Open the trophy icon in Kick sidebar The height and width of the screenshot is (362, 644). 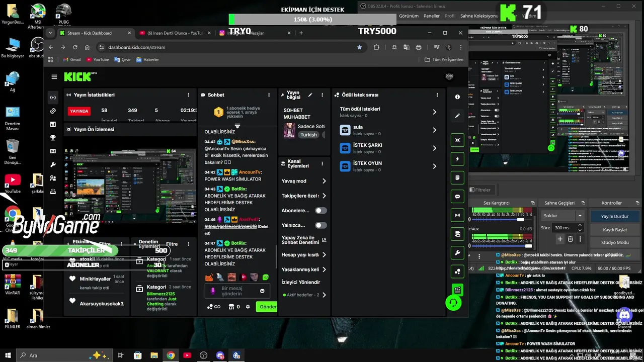[53, 138]
